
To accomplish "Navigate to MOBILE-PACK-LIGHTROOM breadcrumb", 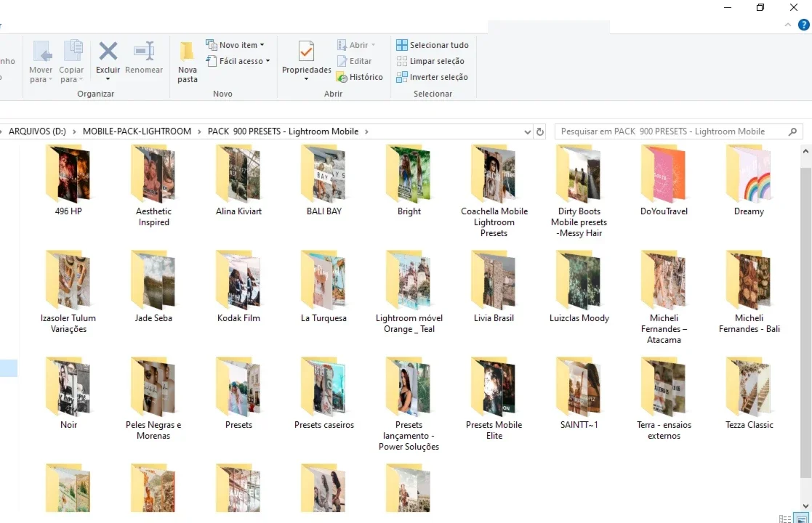I will coord(137,131).
